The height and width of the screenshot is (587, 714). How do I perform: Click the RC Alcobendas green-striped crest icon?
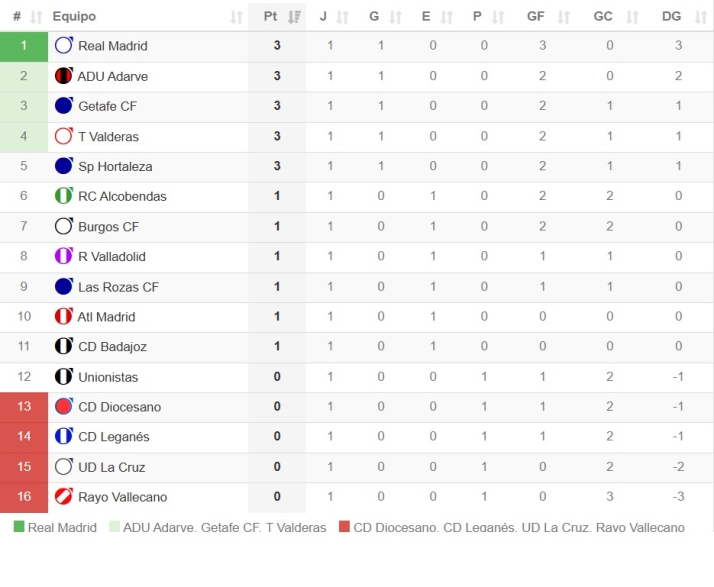[x=63, y=196]
